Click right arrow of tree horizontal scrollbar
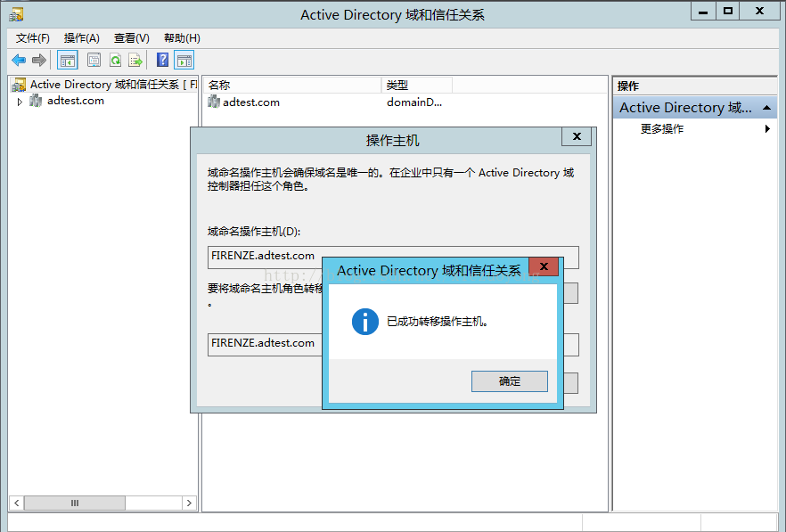 pos(189,503)
